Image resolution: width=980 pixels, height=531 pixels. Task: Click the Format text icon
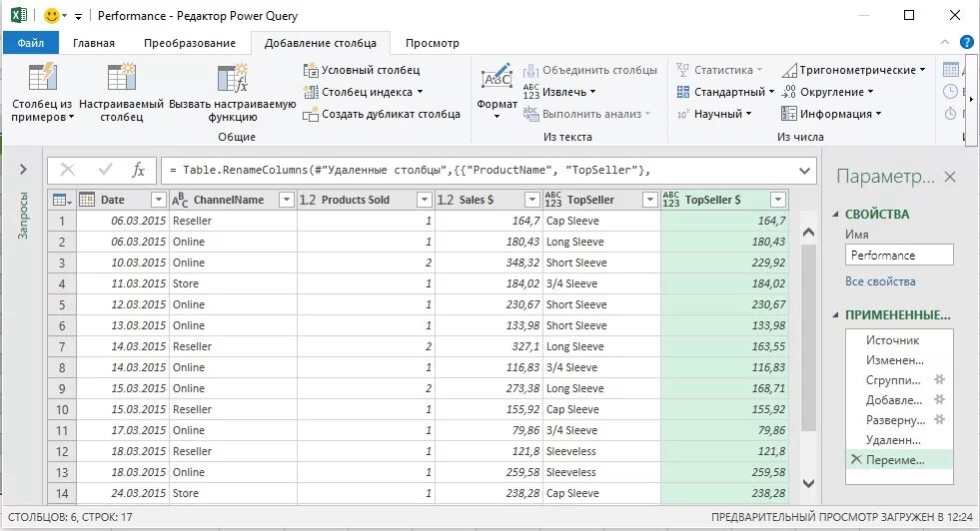[496, 80]
